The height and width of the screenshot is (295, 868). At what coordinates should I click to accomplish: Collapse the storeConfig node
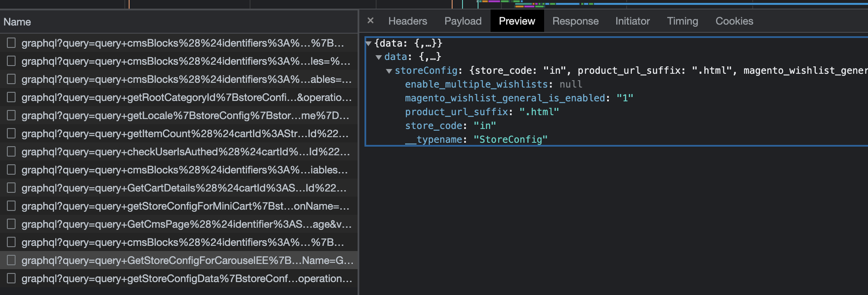click(x=389, y=71)
